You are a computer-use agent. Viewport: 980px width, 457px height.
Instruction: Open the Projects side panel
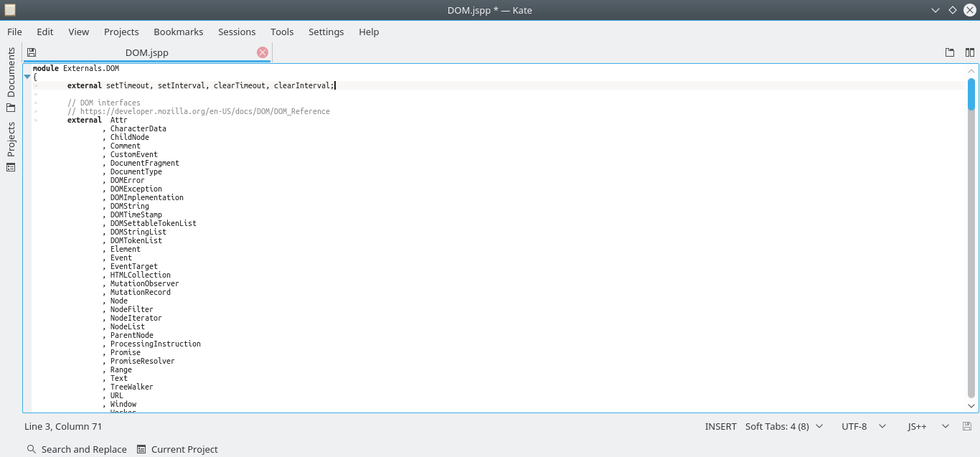pyautogui.click(x=11, y=146)
